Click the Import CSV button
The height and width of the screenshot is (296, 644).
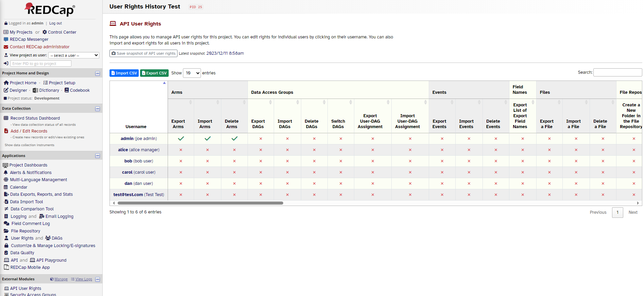click(124, 73)
